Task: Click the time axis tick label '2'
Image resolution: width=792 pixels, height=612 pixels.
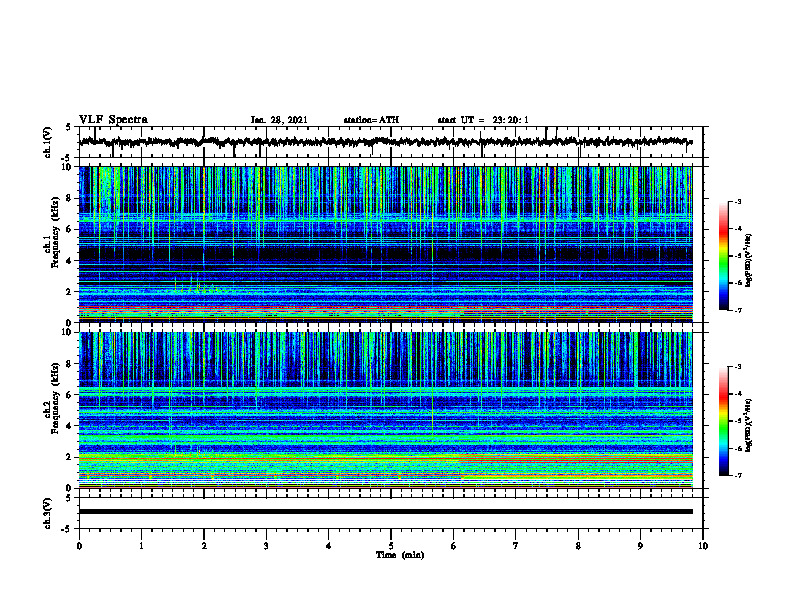Action: [204, 546]
